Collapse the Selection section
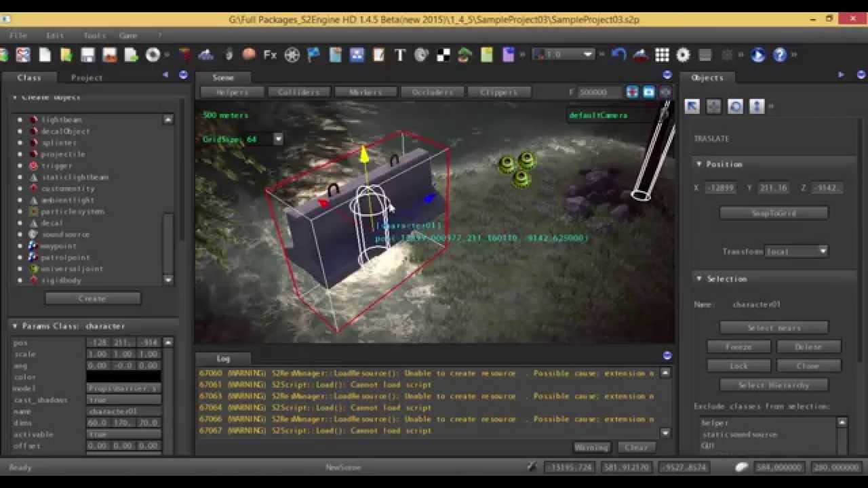 point(699,279)
